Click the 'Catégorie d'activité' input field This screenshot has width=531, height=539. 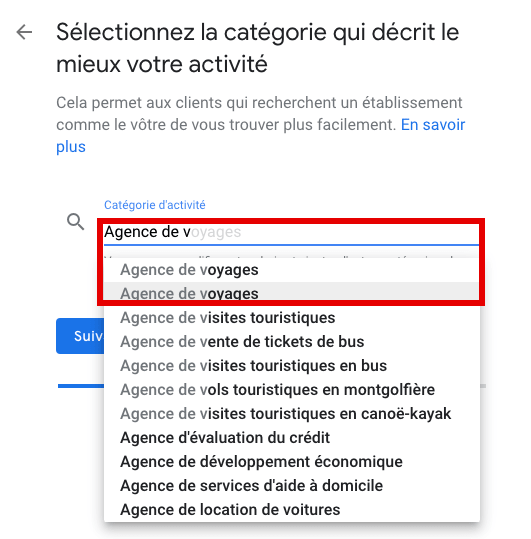[291, 232]
